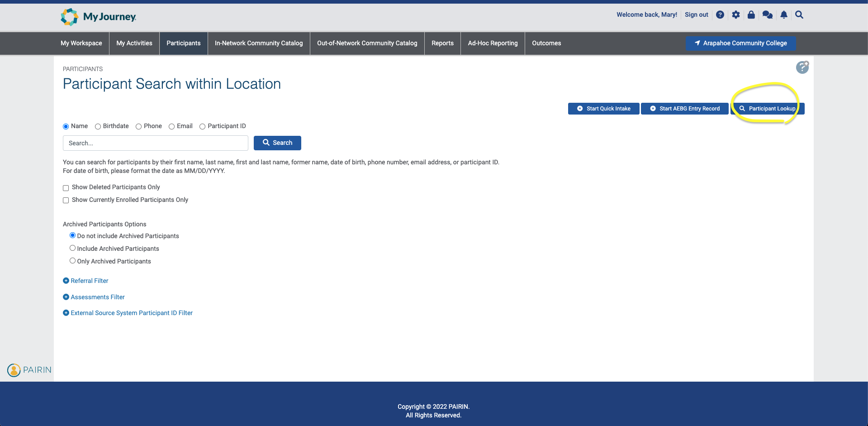Open the chat messages icon
The width and height of the screenshot is (868, 426).
pos(767,15)
